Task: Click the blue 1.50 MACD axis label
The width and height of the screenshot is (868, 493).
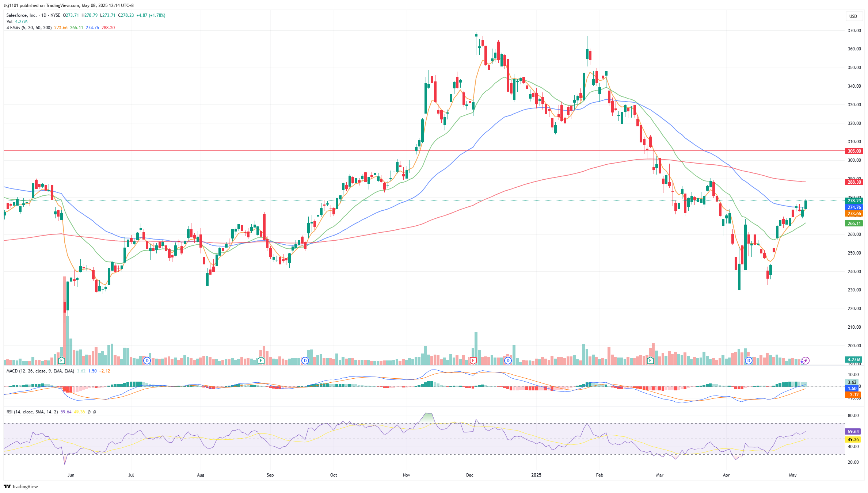Action: click(x=852, y=388)
